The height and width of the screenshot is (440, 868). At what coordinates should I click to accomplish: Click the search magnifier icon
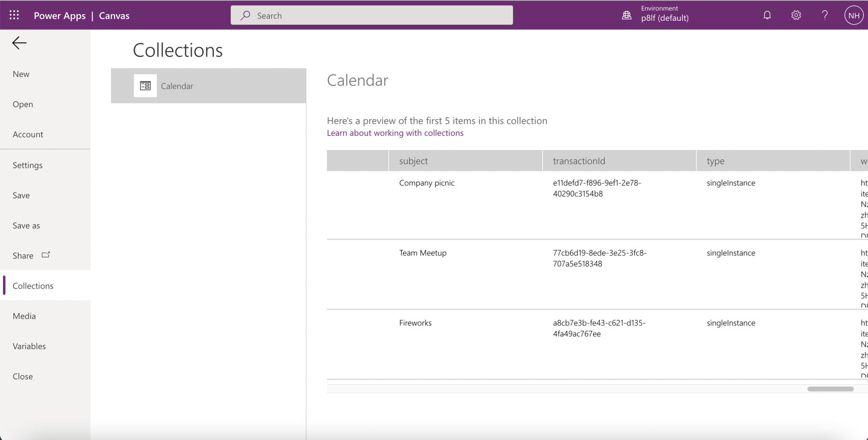[x=245, y=16]
